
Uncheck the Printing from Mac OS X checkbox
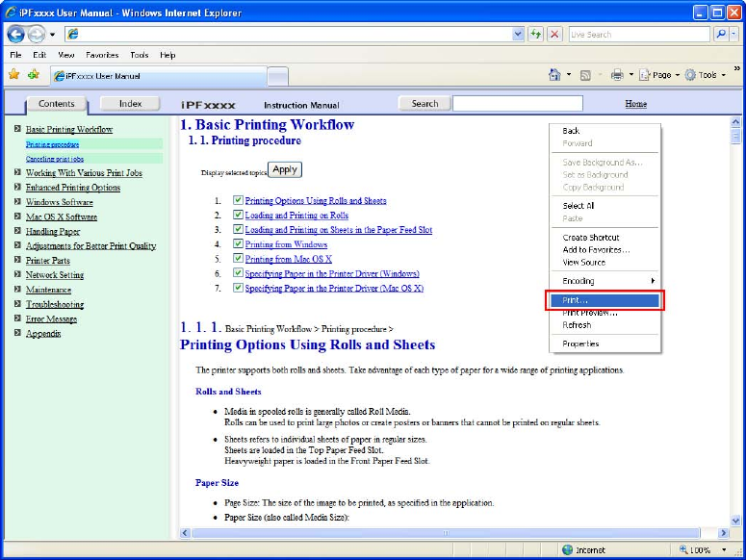point(238,259)
